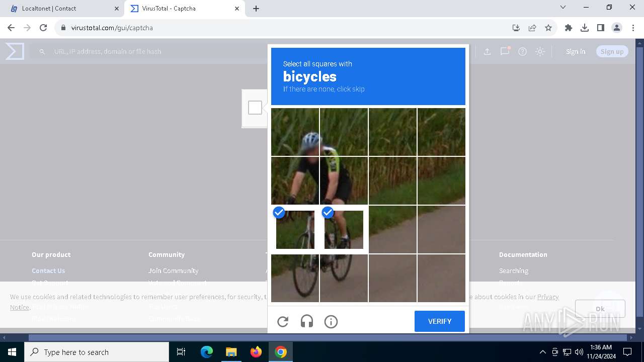
Task: Open Windows Task View
Action: coord(181,352)
